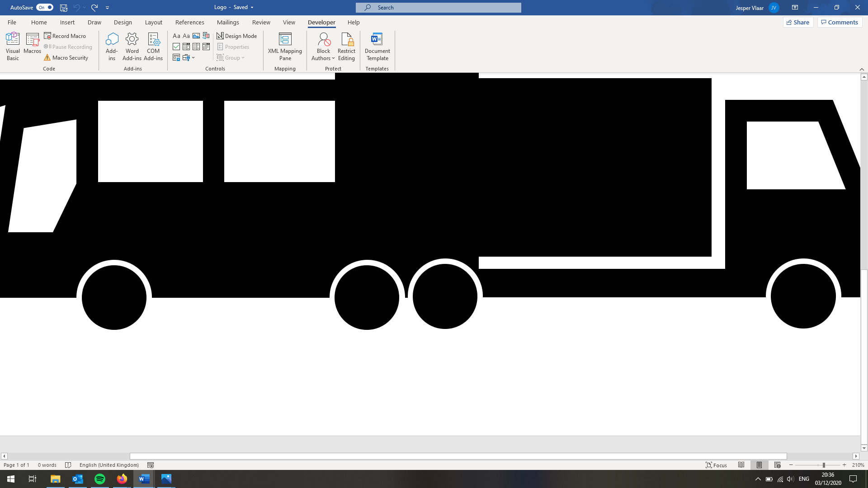Open the Undo history dropdown arrow

point(84,7)
